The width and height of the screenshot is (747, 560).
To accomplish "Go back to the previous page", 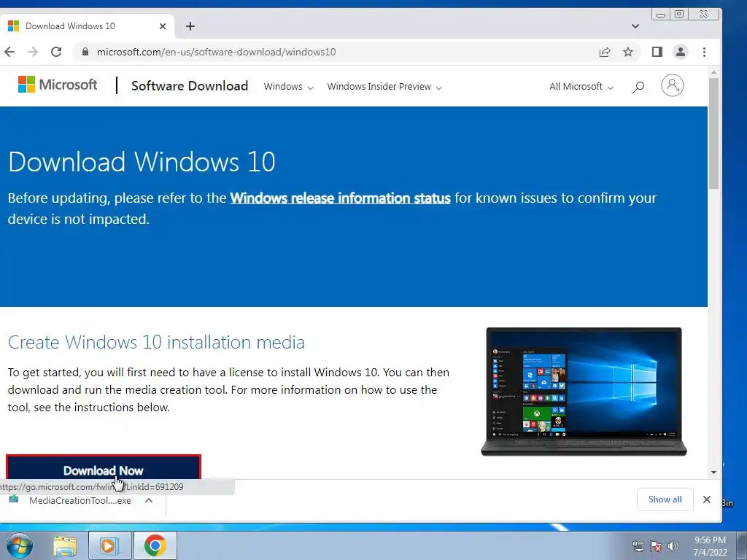I will click(x=9, y=52).
